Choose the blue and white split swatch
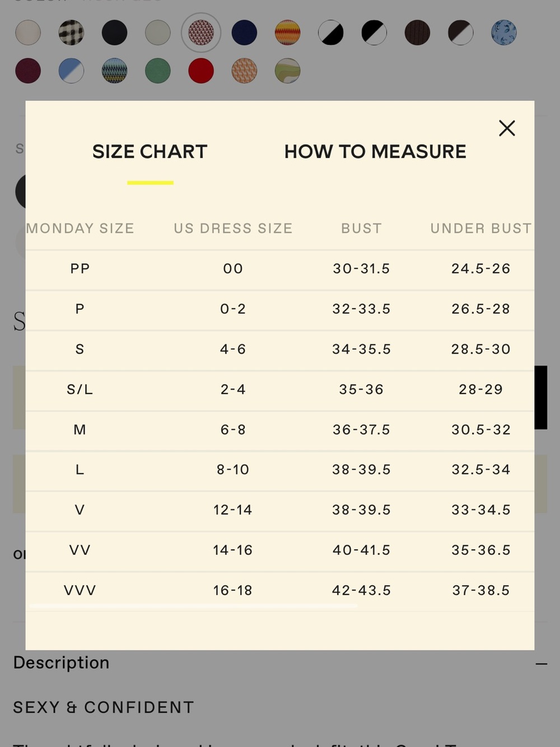Viewport: 560px width, 747px height. tap(71, 71)
